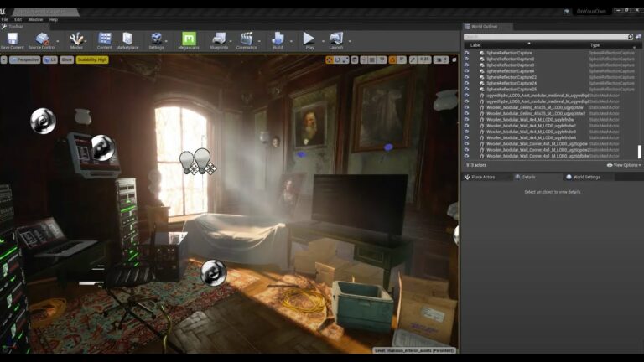Image resolution: width=644 pixels, height=362 pixels.
Task: Select the scale gizmo mode in the viewport toolbar
Action: pyautogui.click(x=345, y=60)
